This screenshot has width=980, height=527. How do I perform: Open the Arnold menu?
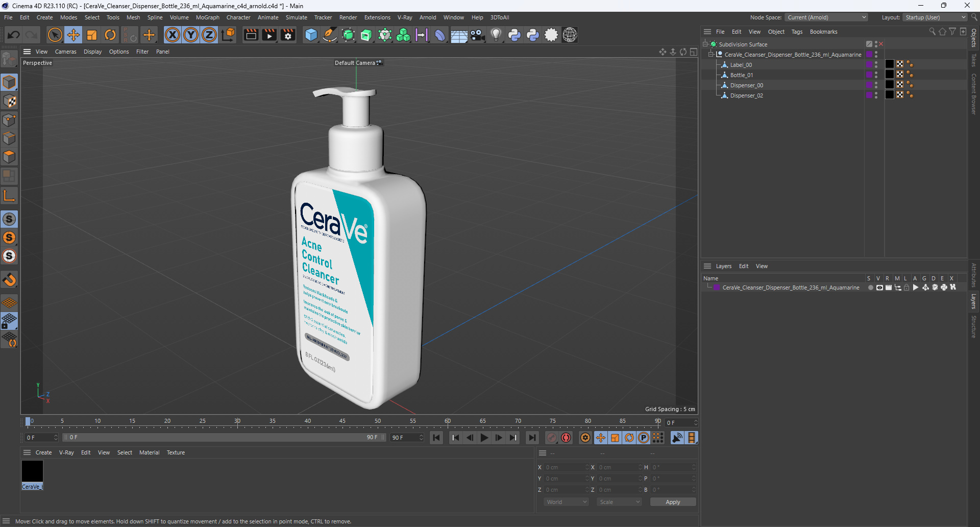point(428,17)
